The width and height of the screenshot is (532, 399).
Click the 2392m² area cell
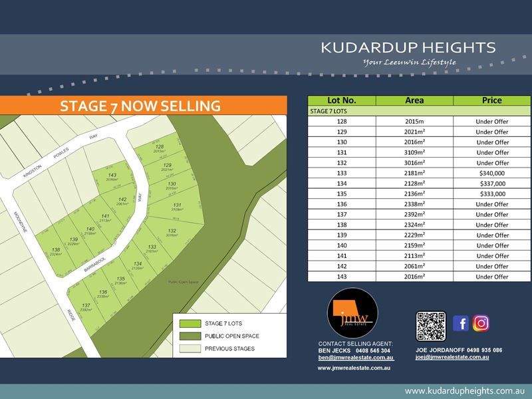(414, 214)
